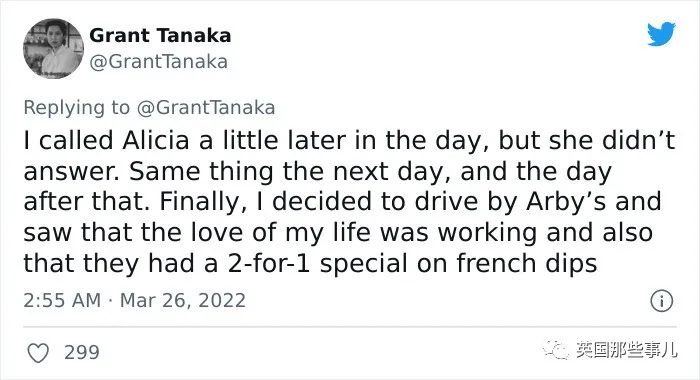
Task: Click the Mar 26, 2022 date
Action: pos(183,300)
